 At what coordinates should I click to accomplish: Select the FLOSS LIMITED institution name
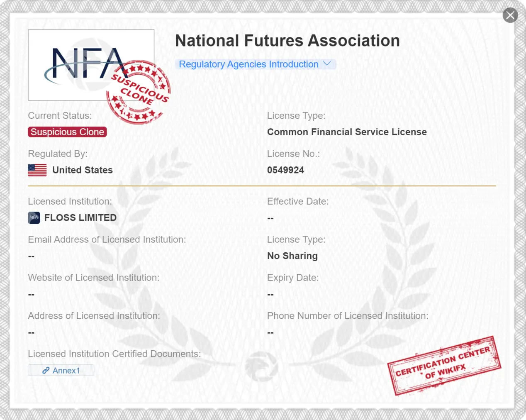[80, 217]
